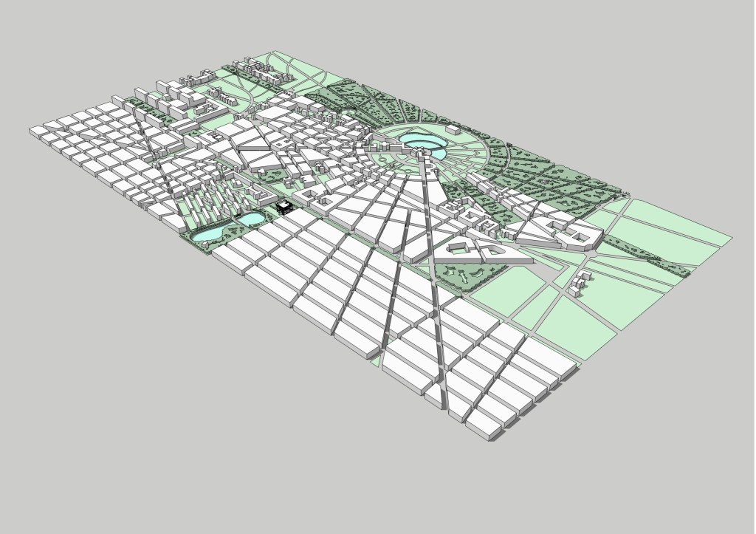Click the small building cluster in the right green fields
The height and width of the screenshot is (534, 756).
pyautogui.click(x=581, y=281)
